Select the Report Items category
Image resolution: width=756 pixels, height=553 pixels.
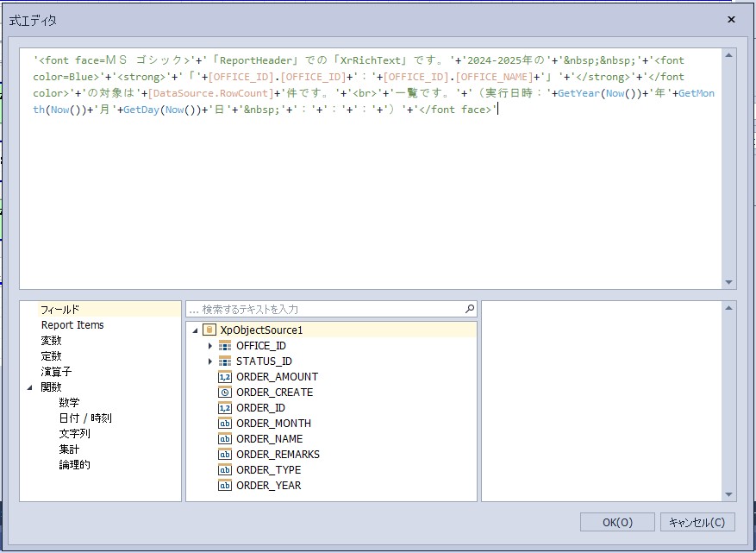coord(72,325)
